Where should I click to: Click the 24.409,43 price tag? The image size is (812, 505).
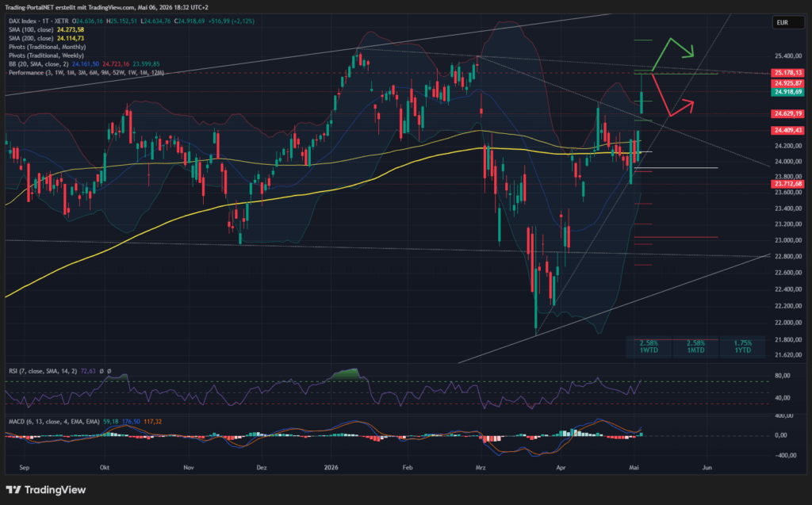click(787, 130)
